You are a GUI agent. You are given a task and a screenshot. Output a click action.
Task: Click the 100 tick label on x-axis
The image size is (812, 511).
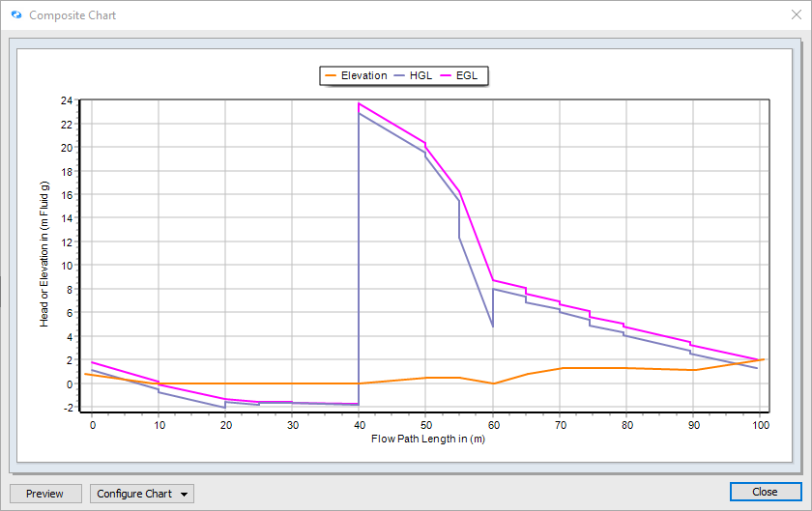pyautogui.click(x=760, y=425)
